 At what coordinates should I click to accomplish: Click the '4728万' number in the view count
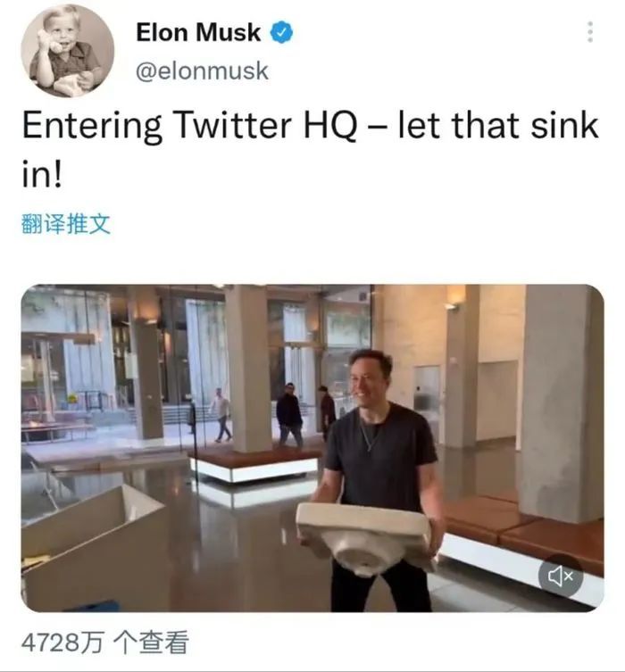62,642
